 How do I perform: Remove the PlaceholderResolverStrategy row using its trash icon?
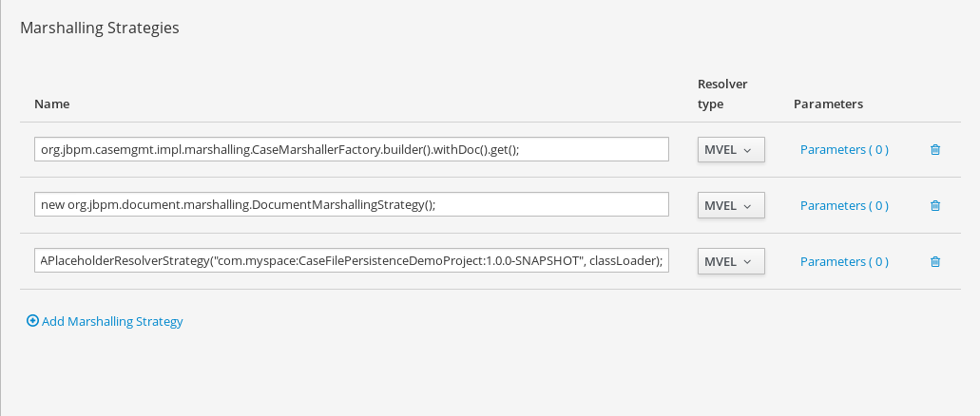[x=935, y=262]
